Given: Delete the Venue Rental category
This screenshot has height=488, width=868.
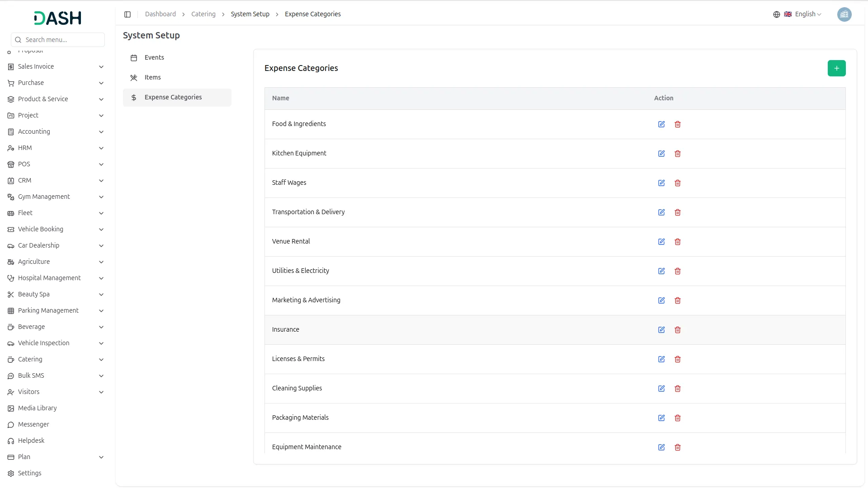Looking at the screenshot, I should pyautogui.click(x=678, y=242).
